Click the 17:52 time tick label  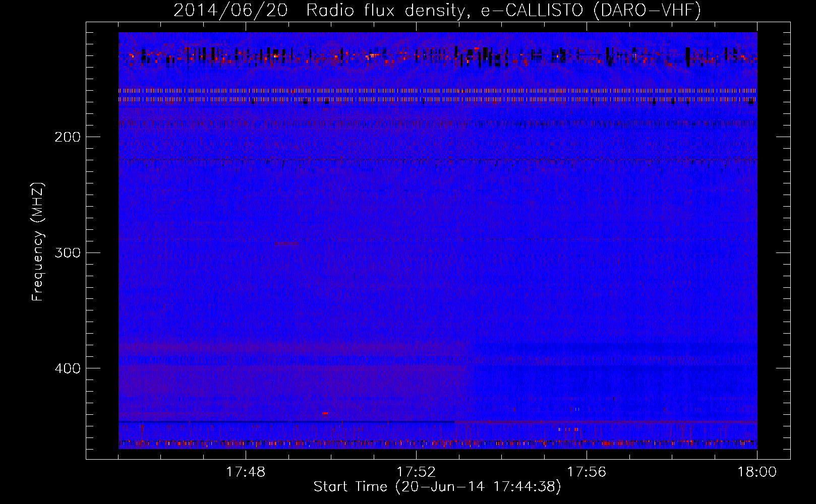point(416,472)
